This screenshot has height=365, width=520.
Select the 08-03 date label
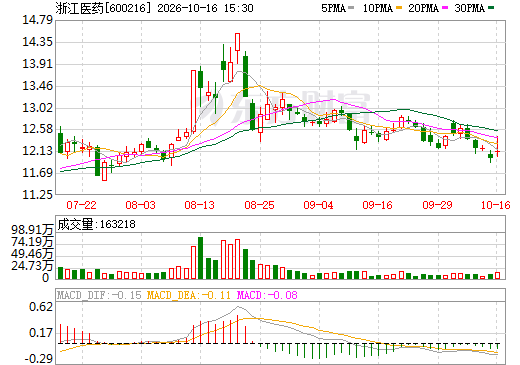(x=140, y=205)
